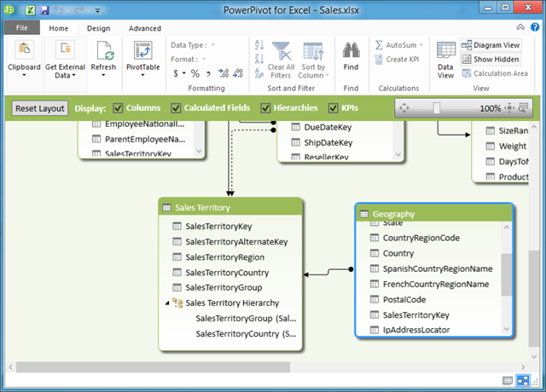This screenshot has height=392, width=546.
Task: Uncheck the Columns display checkbox
Action: coord(118,108)
